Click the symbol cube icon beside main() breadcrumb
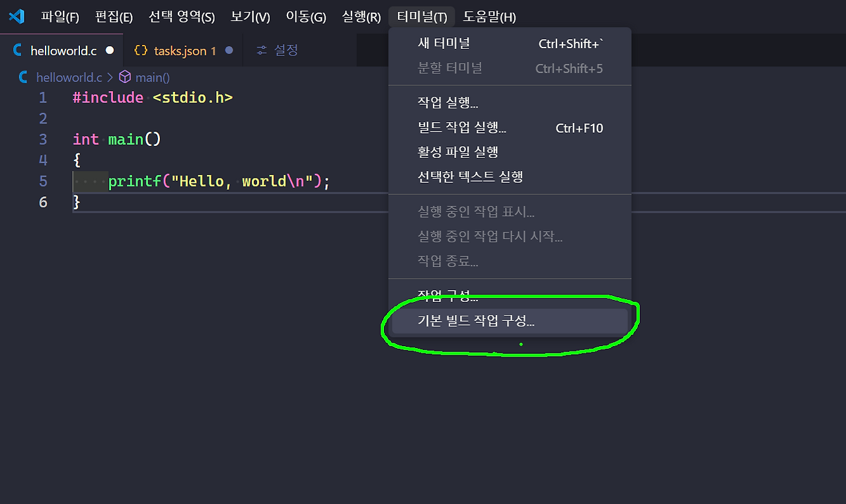The image size is (846, 504). (x=125, y=77)
